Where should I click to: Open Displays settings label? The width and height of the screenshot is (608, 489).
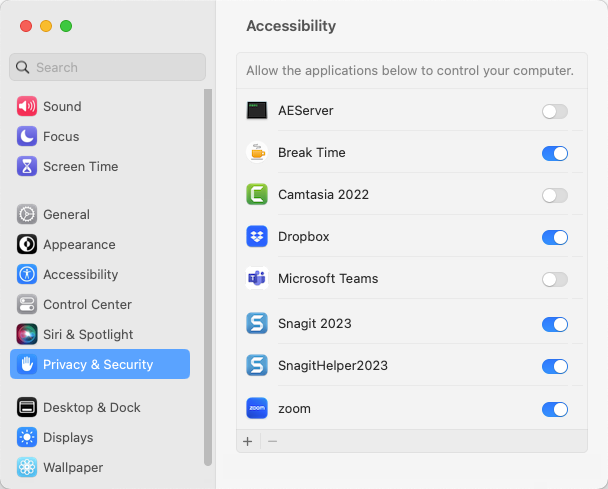click(x=68, y=437)
